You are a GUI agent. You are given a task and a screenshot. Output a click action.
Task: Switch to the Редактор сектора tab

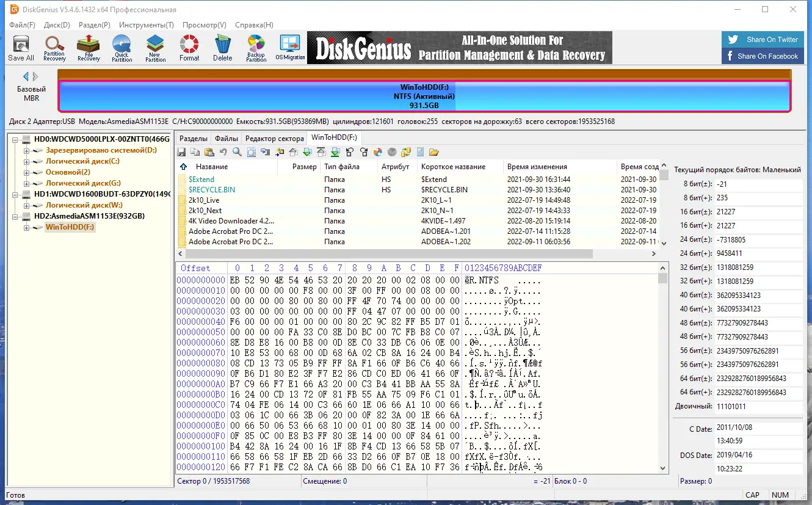pyautogui.click(x=274, y=139)
